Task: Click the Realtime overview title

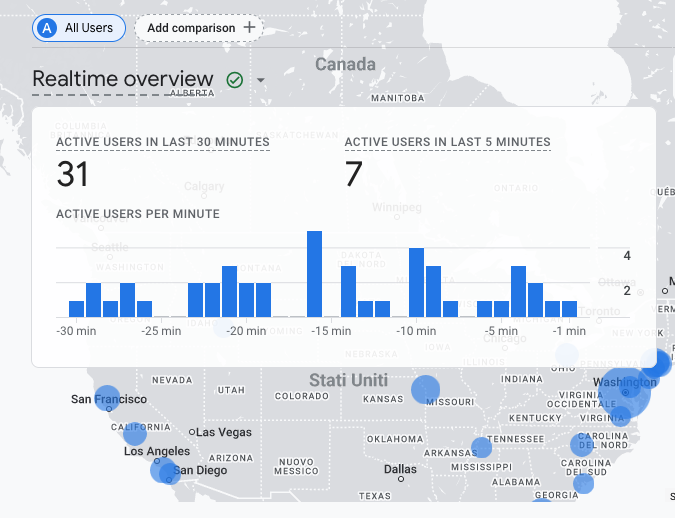Action: point(123,80)
